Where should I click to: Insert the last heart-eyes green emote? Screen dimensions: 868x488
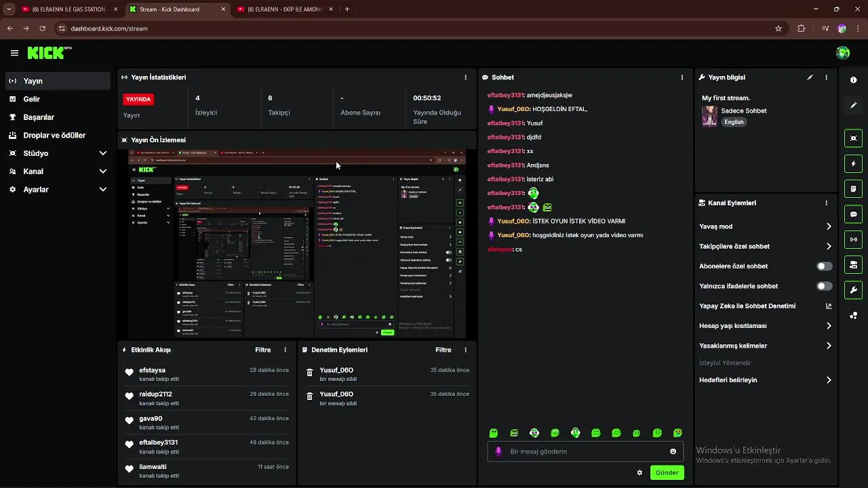tap(677, 433)
